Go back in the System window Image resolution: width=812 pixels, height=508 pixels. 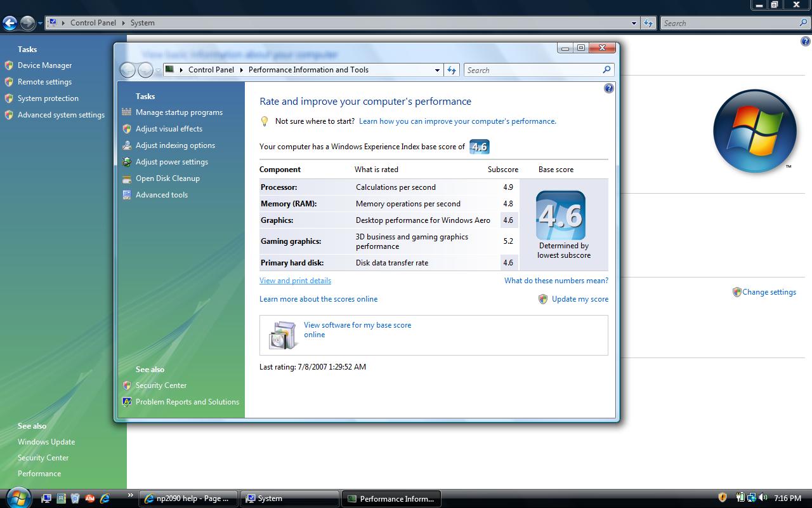[10, 23]
